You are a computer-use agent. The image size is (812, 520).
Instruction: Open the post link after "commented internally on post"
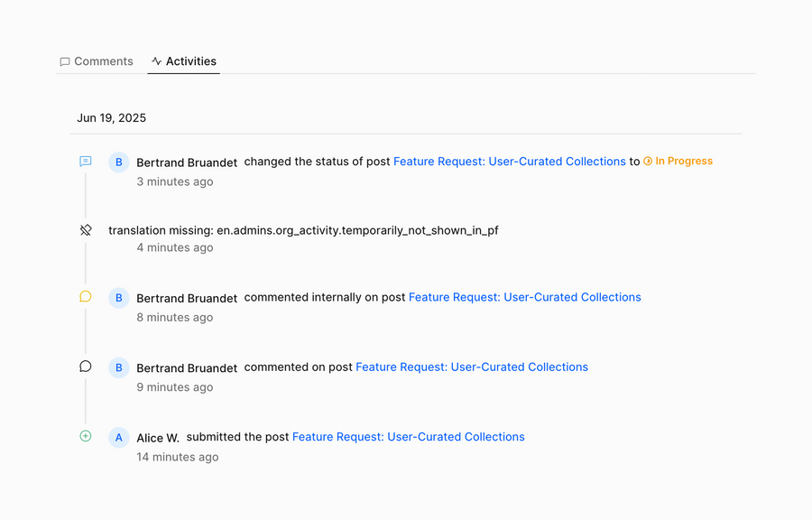[524, 297]
